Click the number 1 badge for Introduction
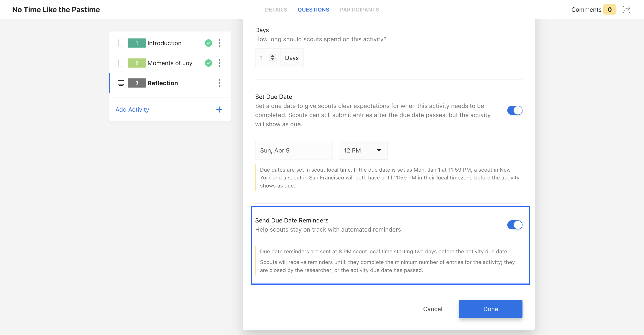The image size is (644, 335). click(137, 43)
